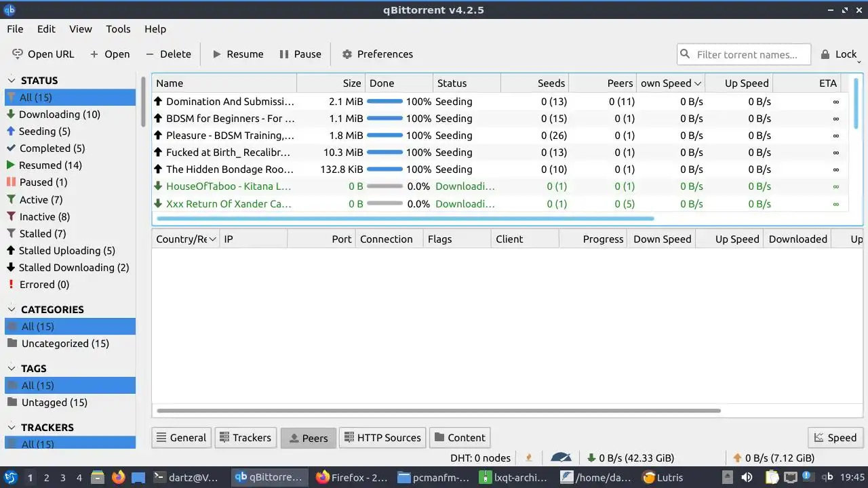
Task: Click the qBittorrent tray icon
Action: [827, 477]
